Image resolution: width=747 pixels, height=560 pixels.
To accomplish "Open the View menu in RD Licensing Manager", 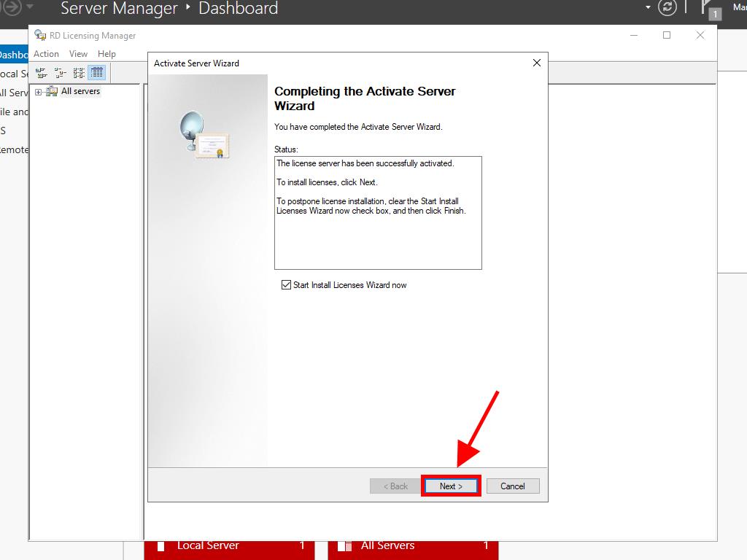I will (x=78, y=54).
